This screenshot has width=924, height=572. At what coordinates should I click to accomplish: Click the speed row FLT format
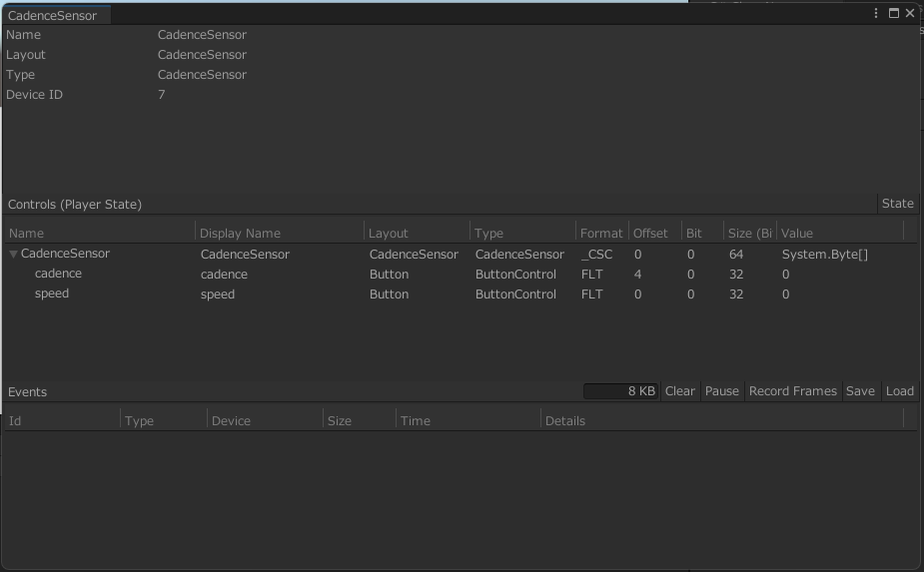click(591, 294)
